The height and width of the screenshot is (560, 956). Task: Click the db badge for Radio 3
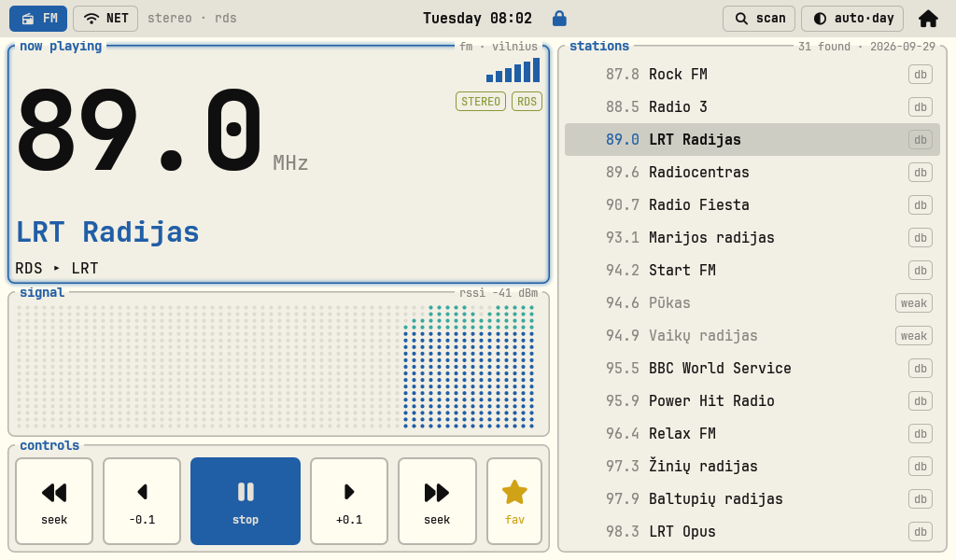click(x=920, y=107)
